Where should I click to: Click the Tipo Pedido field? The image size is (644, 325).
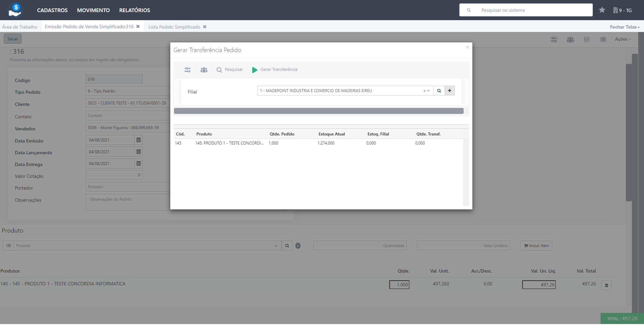click(x=128, y=91)
